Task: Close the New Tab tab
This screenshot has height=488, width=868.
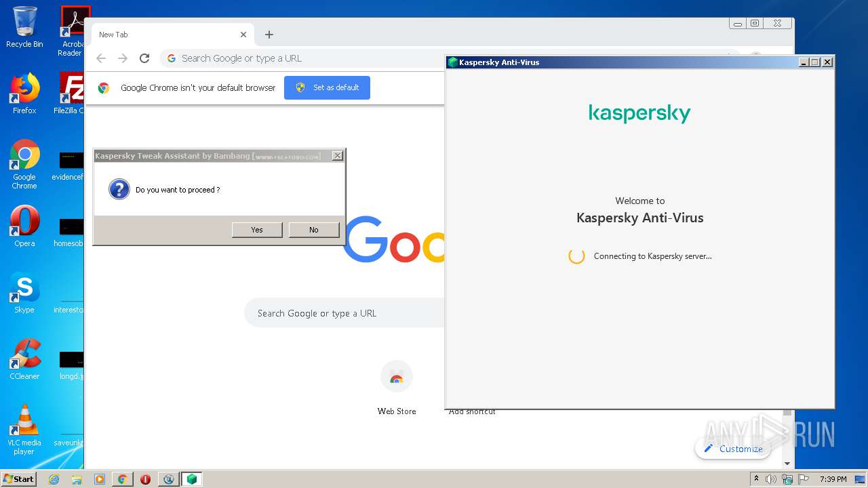Action: [x=243, y=35]
